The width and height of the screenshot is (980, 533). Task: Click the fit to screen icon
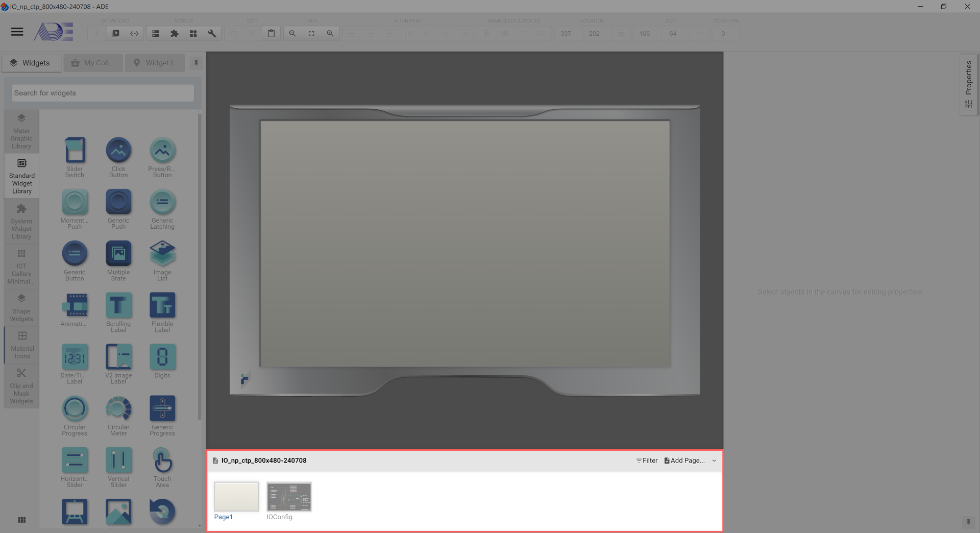311,34
